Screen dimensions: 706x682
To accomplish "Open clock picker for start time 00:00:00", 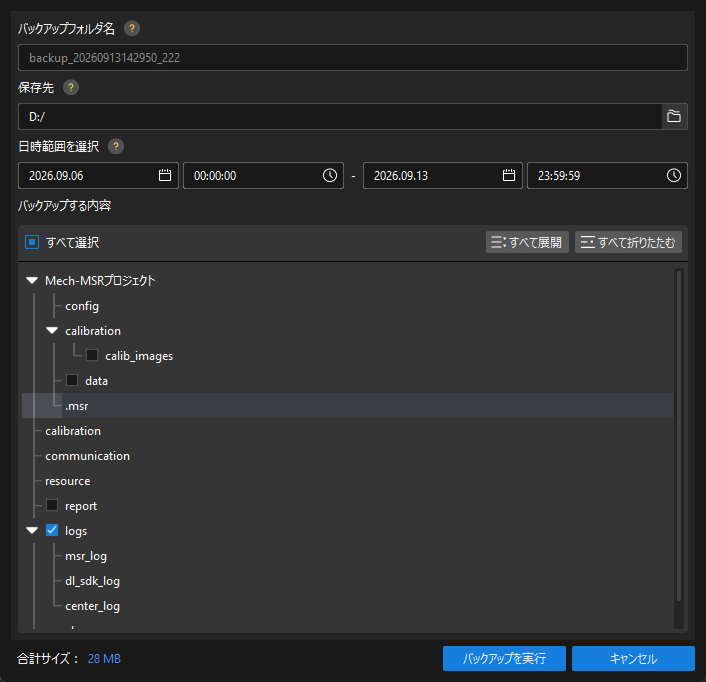I will [x=330, y=175].
